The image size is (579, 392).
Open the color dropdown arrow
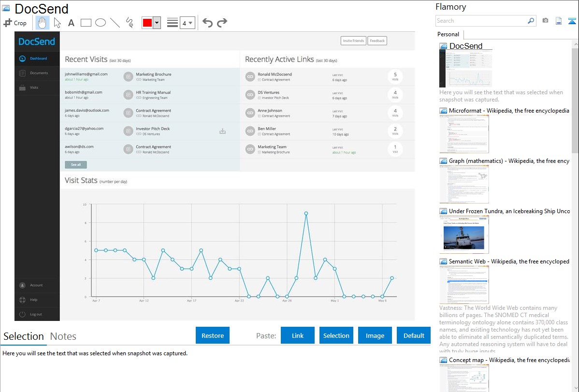point(157,23)
